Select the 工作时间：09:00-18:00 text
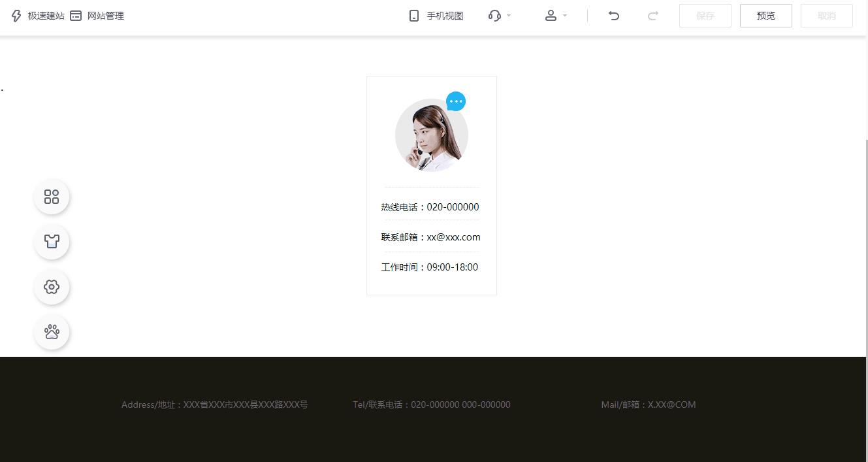This screenshot has width=868, height=462. pos(430,267)
